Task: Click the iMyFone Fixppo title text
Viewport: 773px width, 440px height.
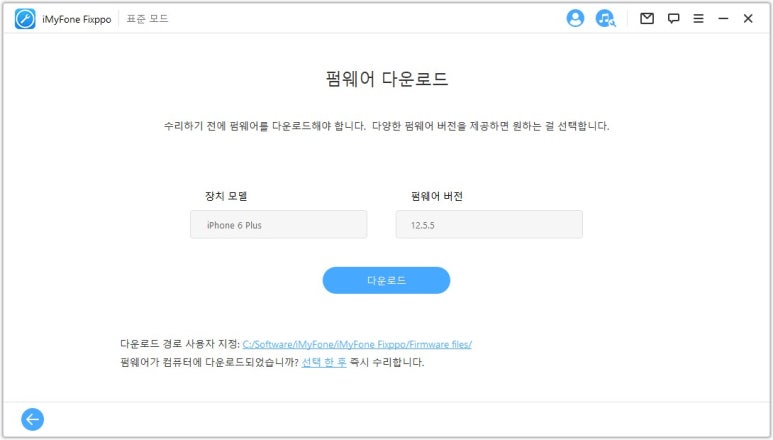Action: 76,20
